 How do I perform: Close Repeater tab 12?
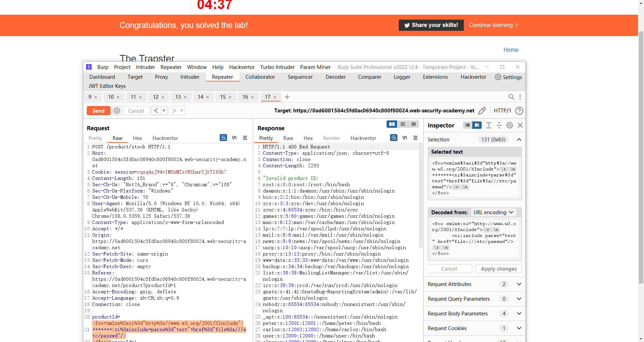163,97
